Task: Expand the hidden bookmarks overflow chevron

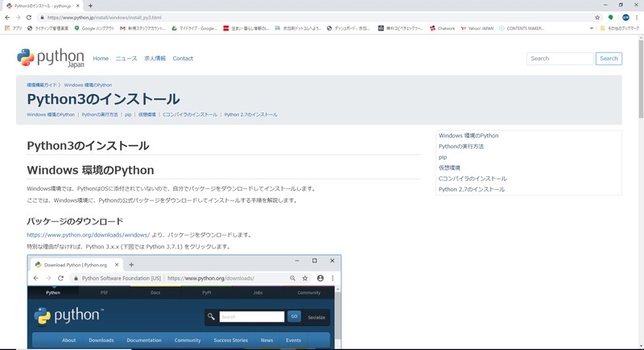Action: coord(592,28)
